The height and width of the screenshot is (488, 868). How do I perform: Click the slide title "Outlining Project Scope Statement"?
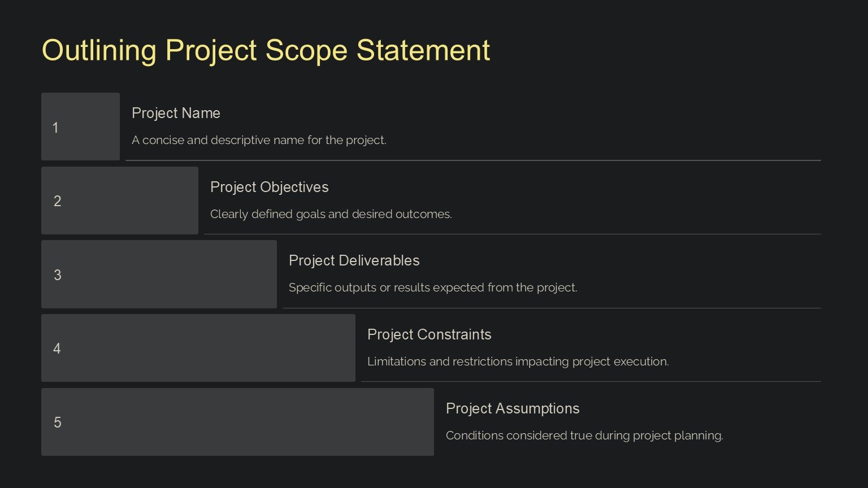[266, 50]
